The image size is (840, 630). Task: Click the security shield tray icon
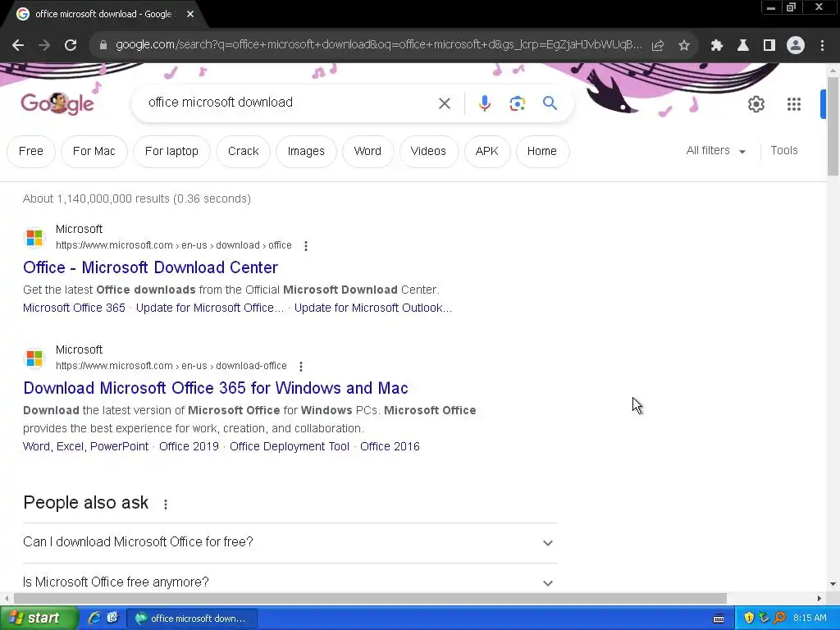click(749, 618)
